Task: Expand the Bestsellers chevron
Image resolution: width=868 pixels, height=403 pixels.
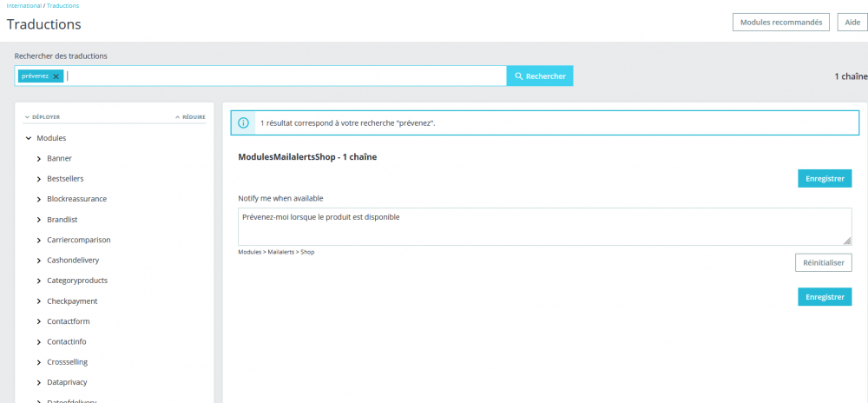Action: (x=39, y=179)
